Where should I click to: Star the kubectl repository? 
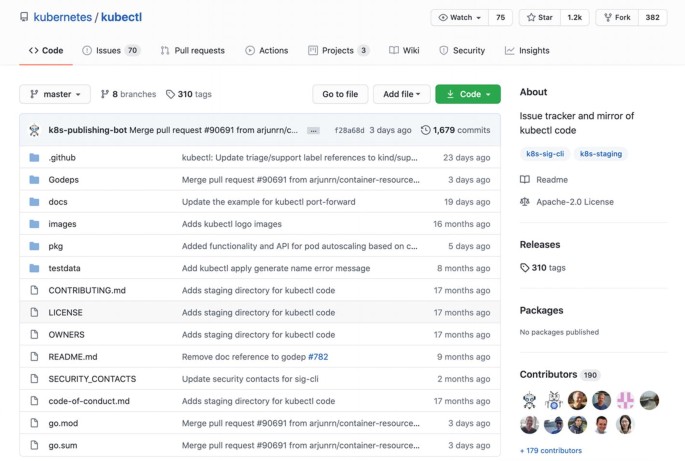coord(540,17)
